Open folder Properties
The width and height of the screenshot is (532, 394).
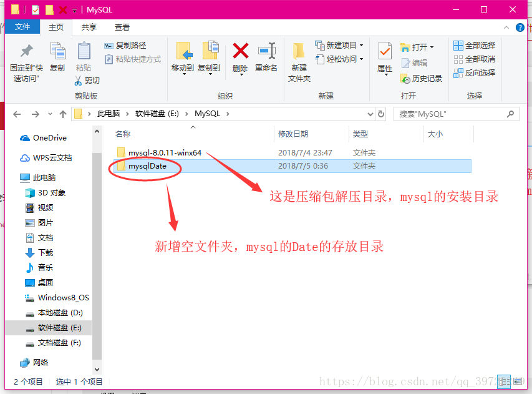pyautogui.click(x=385, y=59)
